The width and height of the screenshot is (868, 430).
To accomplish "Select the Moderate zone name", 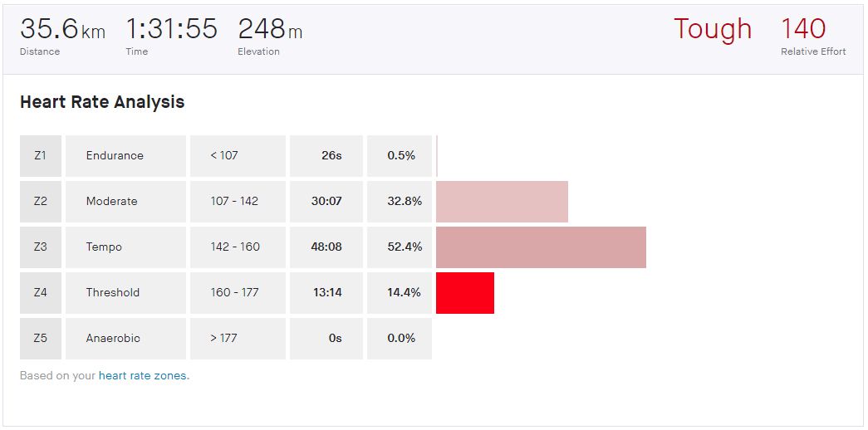I will click(x=112, y=201).
